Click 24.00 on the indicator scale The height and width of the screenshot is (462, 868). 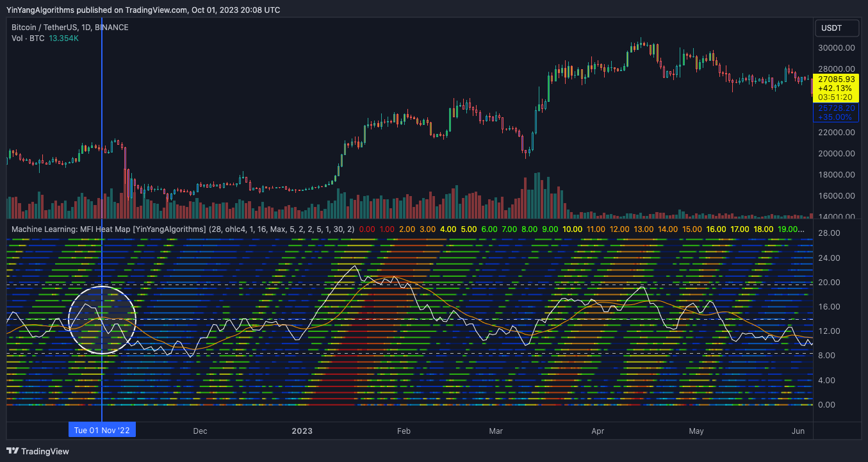point(829,258)
